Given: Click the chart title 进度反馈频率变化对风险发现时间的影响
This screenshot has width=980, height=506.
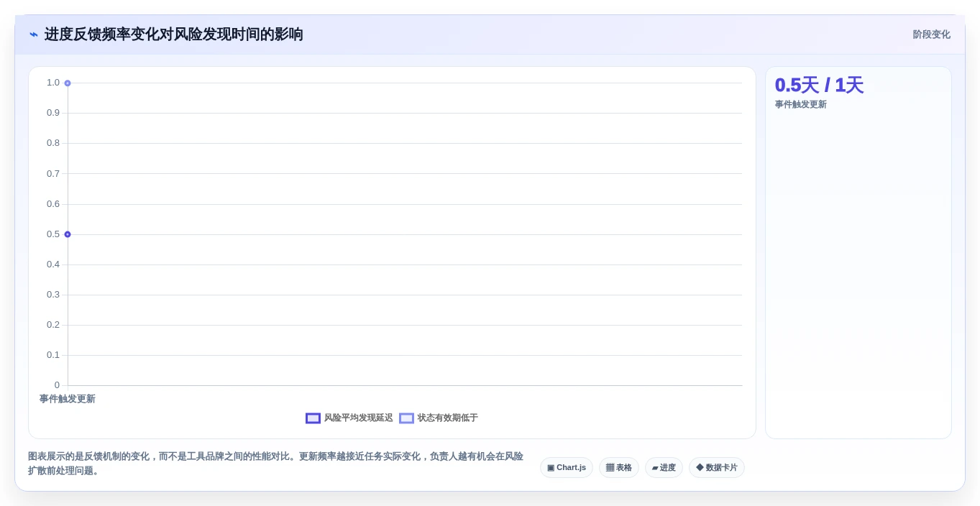Looking at the screenshot, I should 174,34.
